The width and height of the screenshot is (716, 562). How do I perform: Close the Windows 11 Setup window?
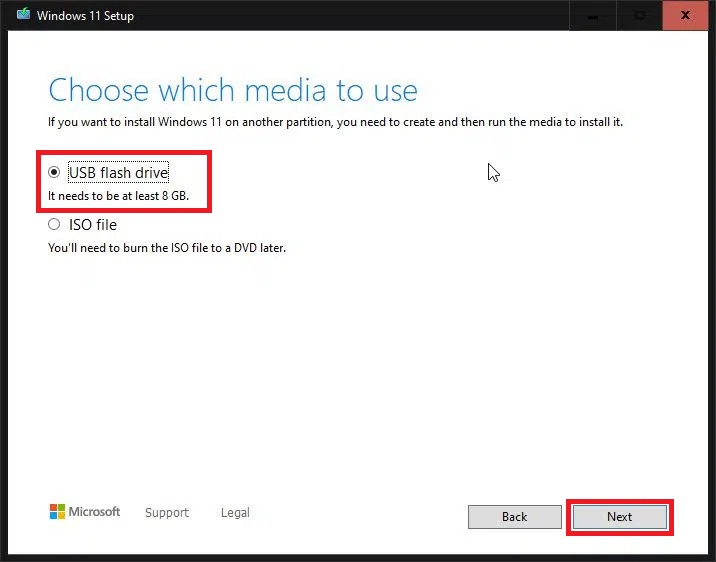click(685, 15)
